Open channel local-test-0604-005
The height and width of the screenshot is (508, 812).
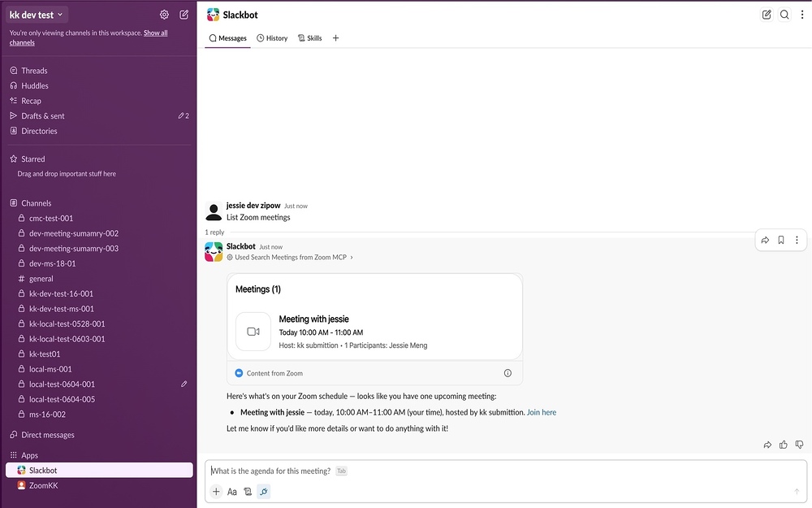coord(63,399)
